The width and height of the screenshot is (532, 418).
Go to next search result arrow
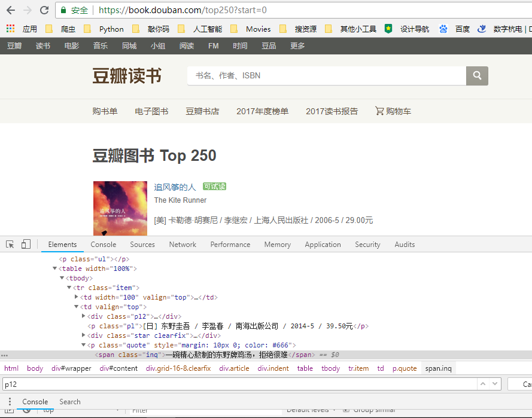(x=495, y=384)
